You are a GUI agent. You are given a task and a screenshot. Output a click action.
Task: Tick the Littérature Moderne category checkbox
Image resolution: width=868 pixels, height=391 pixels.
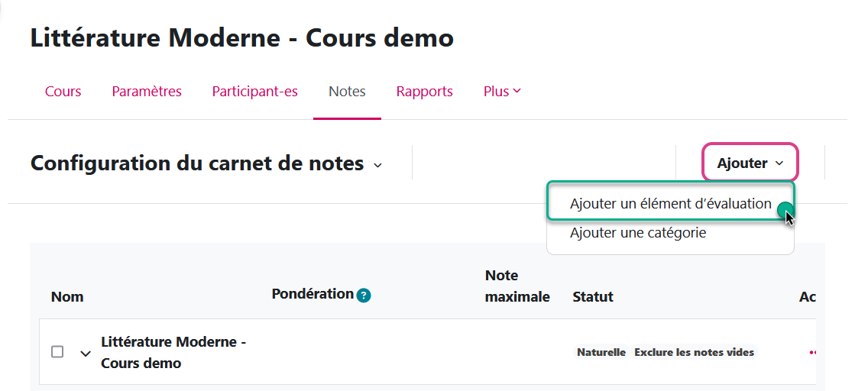pyautogui.click(x=57, y=352)
